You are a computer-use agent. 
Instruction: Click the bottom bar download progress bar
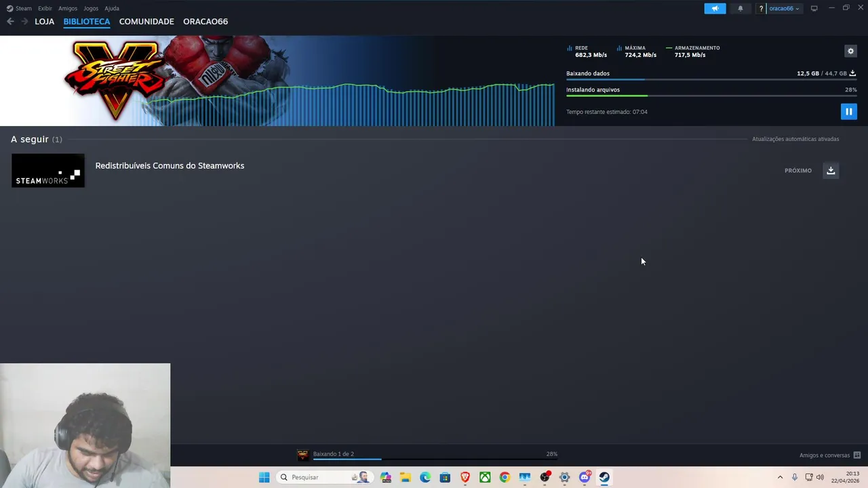tap(435, 460)
